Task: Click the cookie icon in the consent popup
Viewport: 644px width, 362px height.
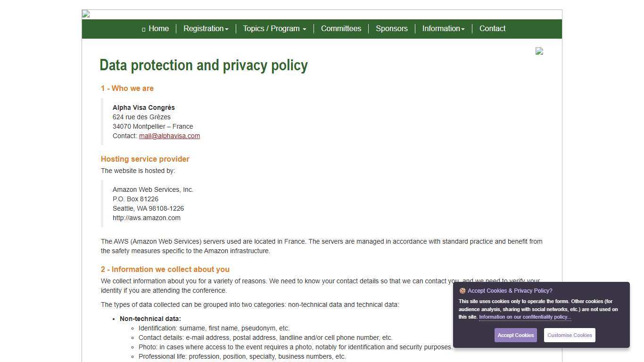Action: click(462, 291)
